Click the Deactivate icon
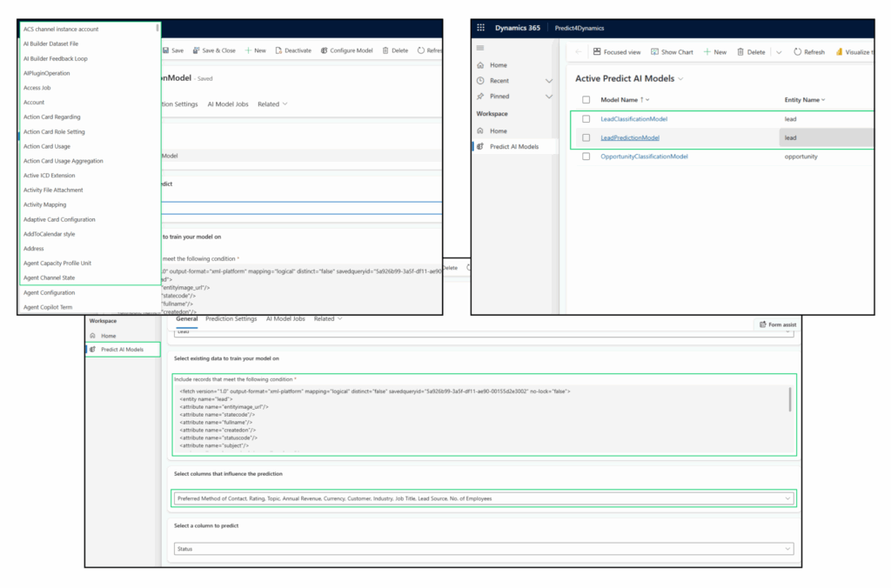The image size is (891, 588). (x=278, y=50)
